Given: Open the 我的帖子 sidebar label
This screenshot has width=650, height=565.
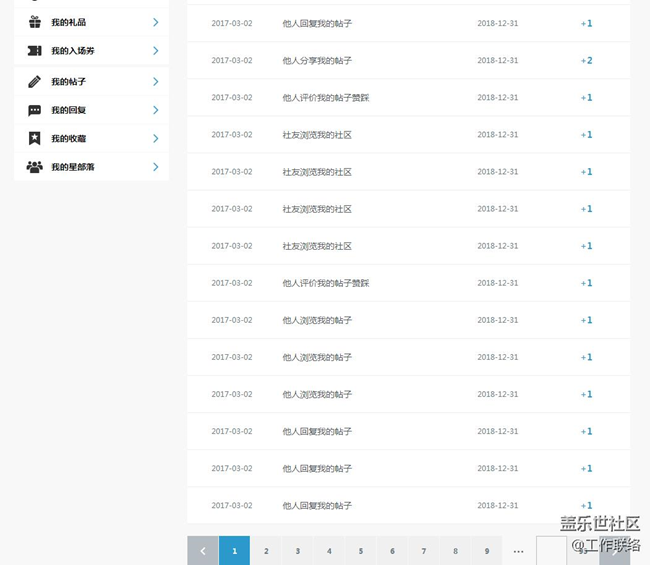Looking at the screenshot, I should point(68,82).
